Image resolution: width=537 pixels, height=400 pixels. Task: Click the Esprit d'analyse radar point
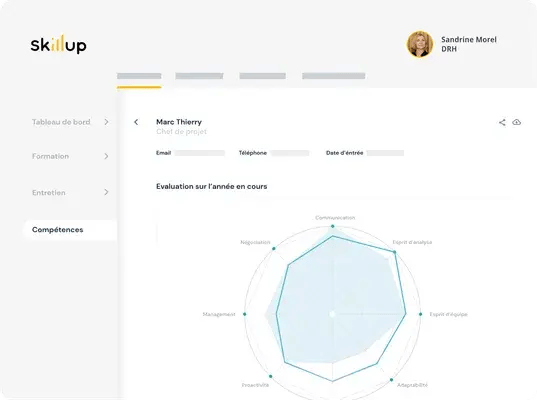click(x=395, y=252)
